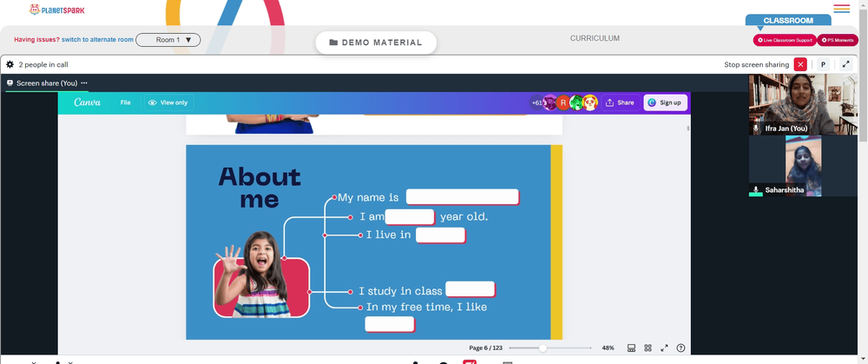868x364 pixels.
Task: Click the purple viewer avatar
Action: (549, 103)
